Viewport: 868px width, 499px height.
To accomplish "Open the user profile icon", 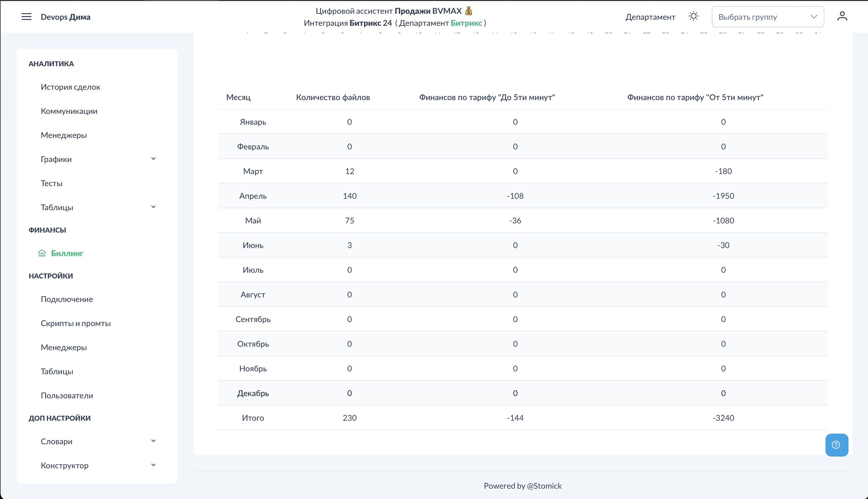I will 842,16.
